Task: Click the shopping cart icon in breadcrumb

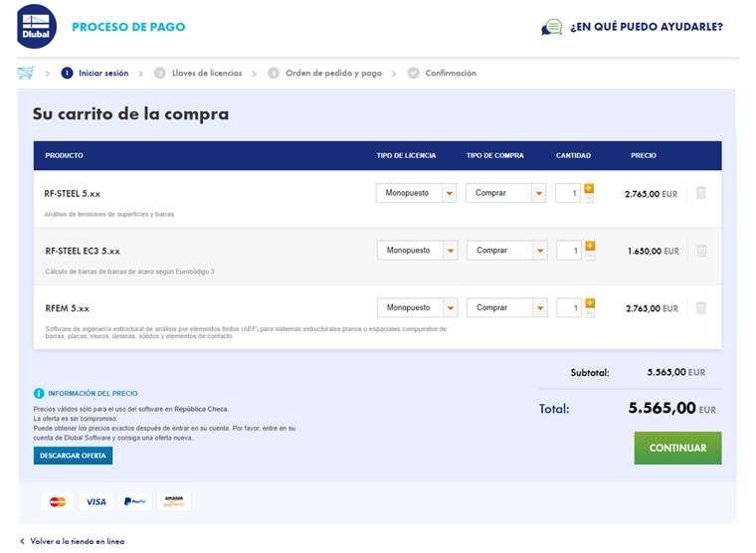Action: click(x=26, y=73)
